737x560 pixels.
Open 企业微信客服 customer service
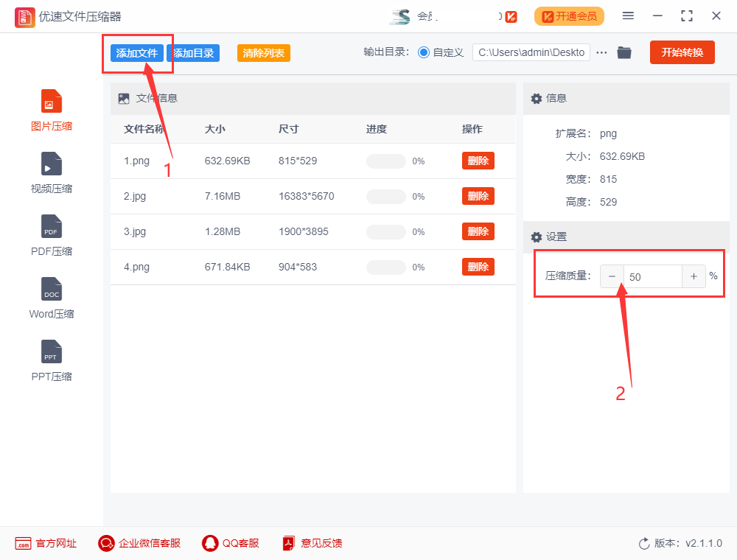tap(139, 543)
